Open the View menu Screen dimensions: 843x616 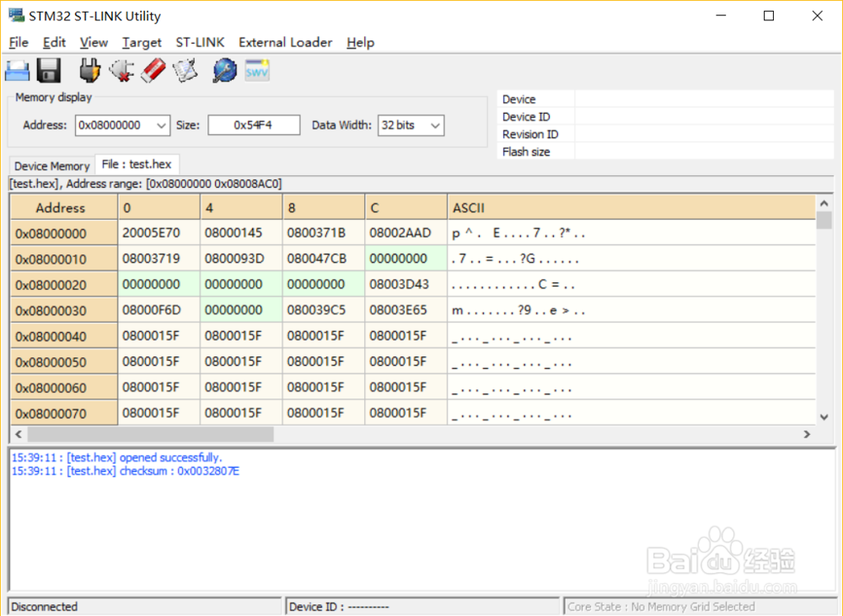click(94, 42)
